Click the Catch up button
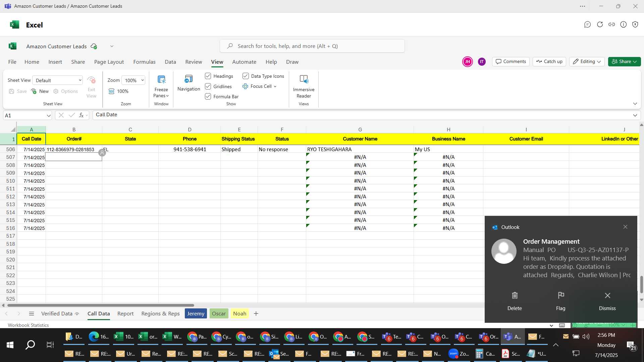The image size is (644, 362). click(549, 62)
